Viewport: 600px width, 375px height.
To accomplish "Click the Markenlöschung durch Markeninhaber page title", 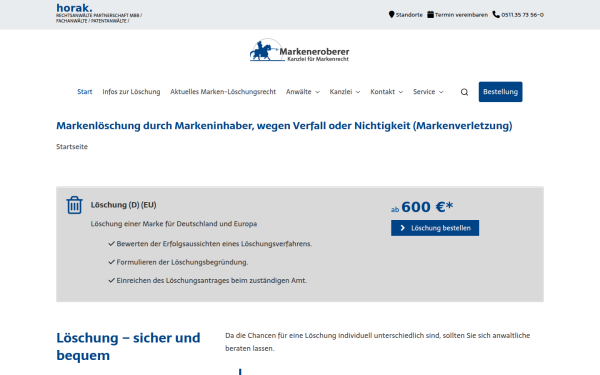I will [284, 126].
